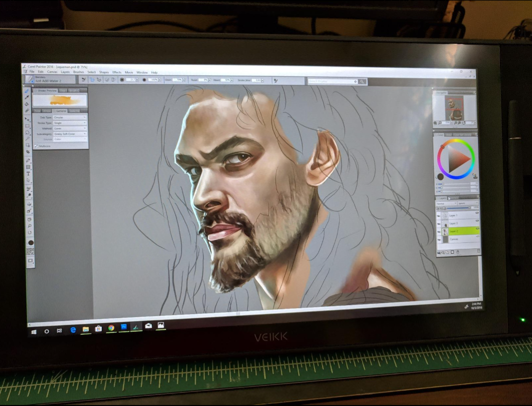Pick the Paint Bucket tool
This screenshot has width=532, height=406.
pos(27,103)
